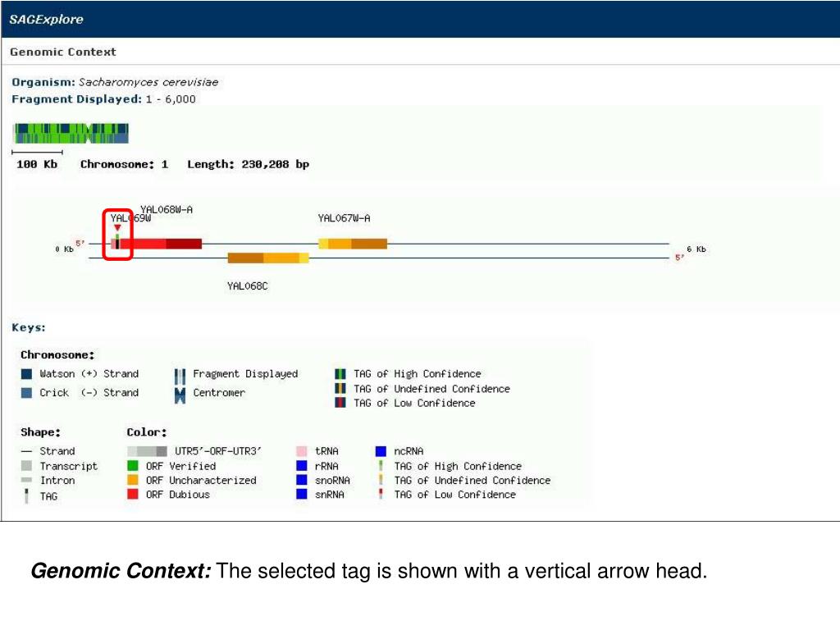Click chromosome TAG of Undefined Confidence icon

pos(340,388)
